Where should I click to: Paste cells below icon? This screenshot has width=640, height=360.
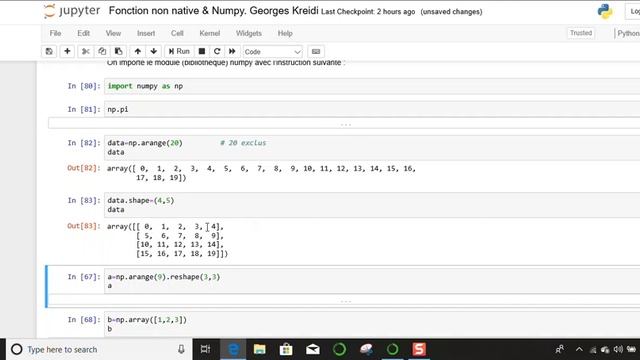coord(118,51)
